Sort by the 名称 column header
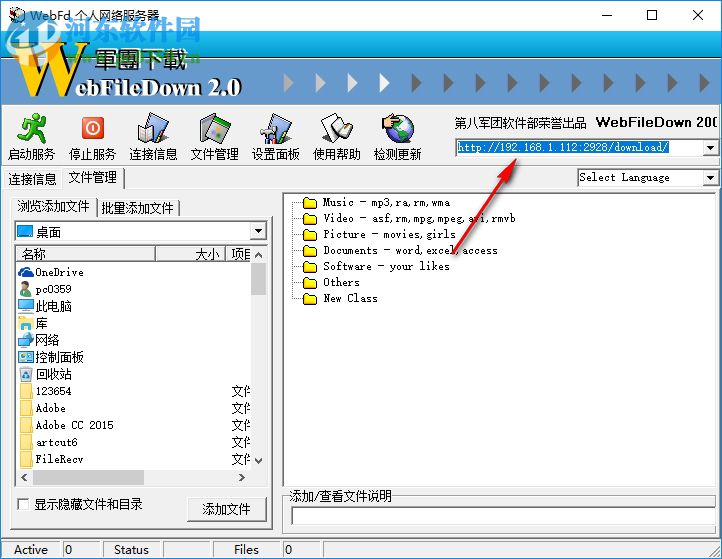The image size is (722, 559). pos(86,254)
